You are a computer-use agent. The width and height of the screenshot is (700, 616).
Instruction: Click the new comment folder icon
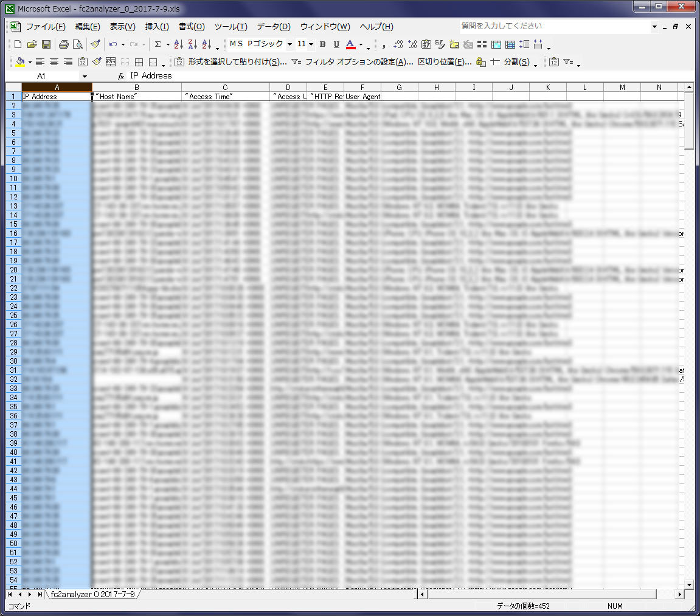point(454,44)
